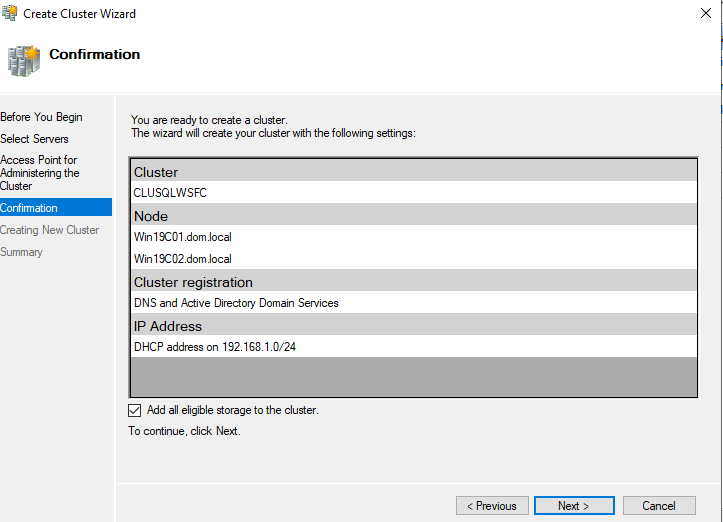This screenshot has height=522, width=723.
Task: Uncheck Add all eligible storage to the cluster
Action: pos(135,410)
